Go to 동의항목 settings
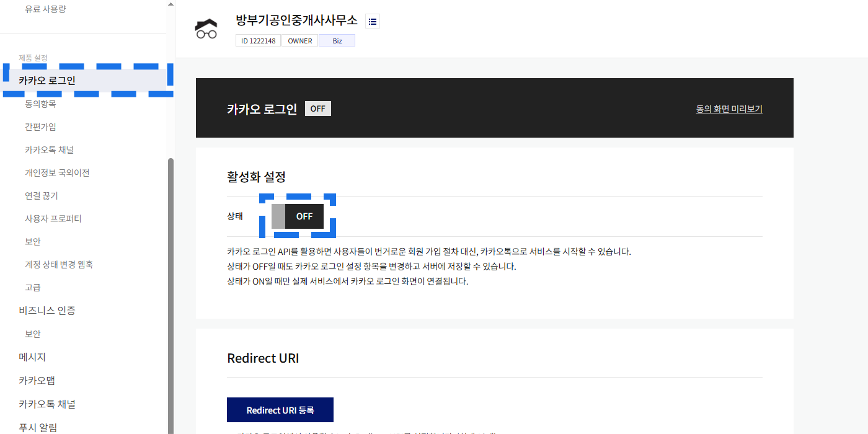This screenshot has width=868, height=434. [40, 104]
